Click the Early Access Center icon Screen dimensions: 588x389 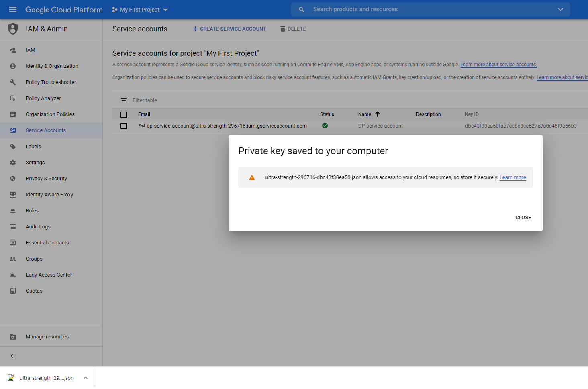[13, 275]
